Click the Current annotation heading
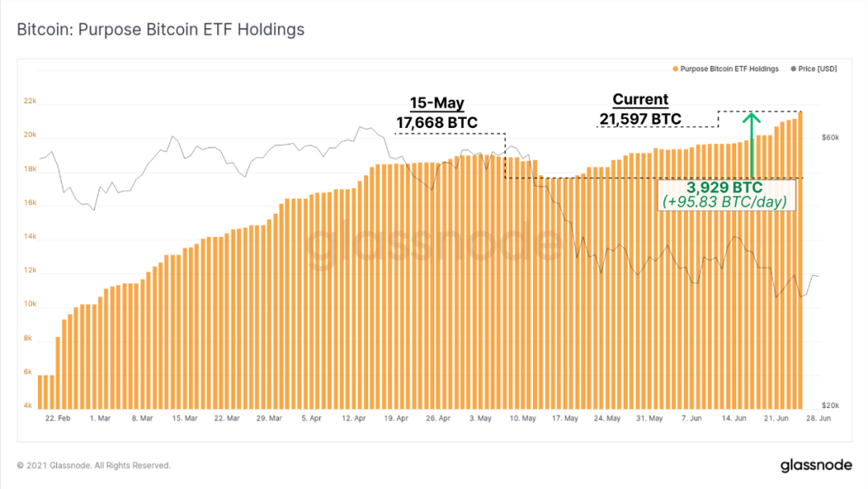 point(641,100)
